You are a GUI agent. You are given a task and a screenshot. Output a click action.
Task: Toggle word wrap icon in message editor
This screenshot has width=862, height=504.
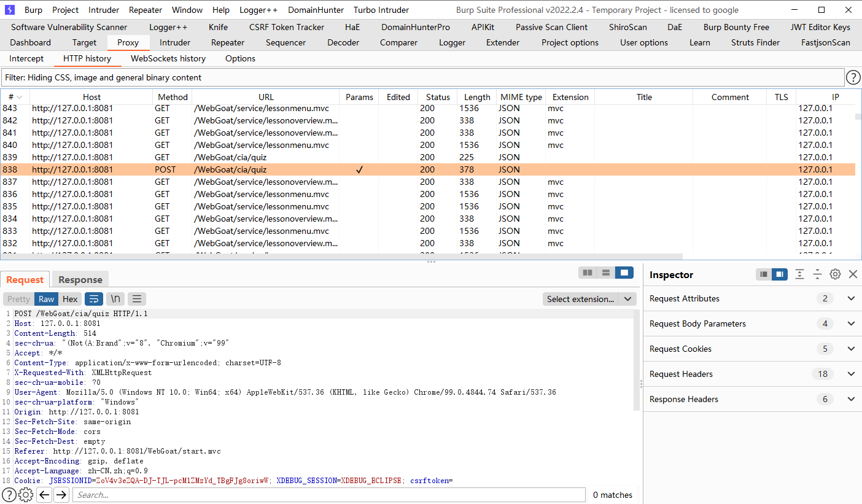tap(94, 299)
